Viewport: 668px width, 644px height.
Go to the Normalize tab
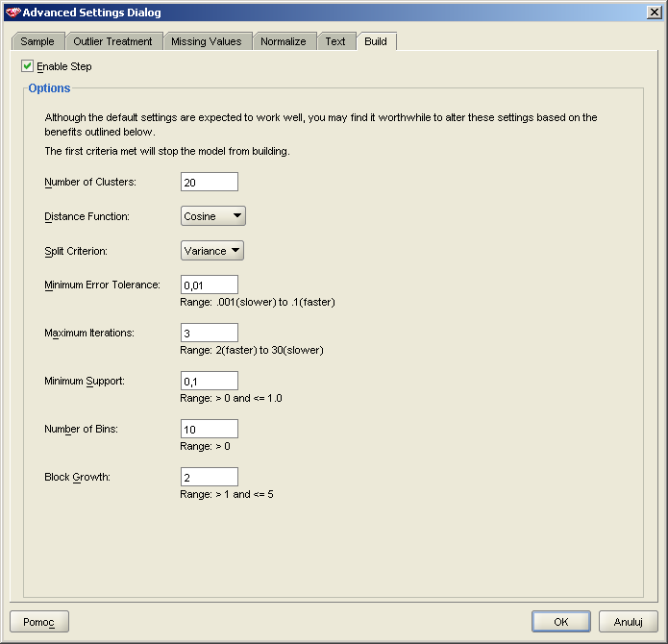click(284, 41)
